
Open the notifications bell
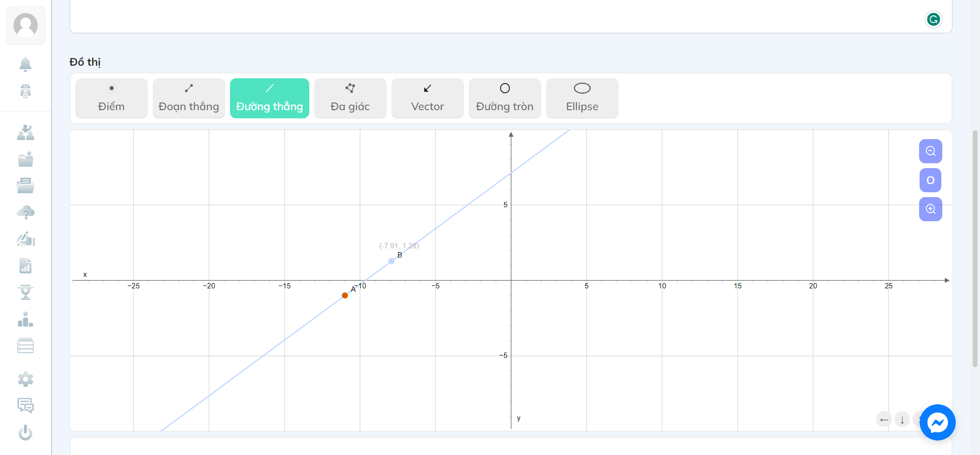(x=26, y=64)
